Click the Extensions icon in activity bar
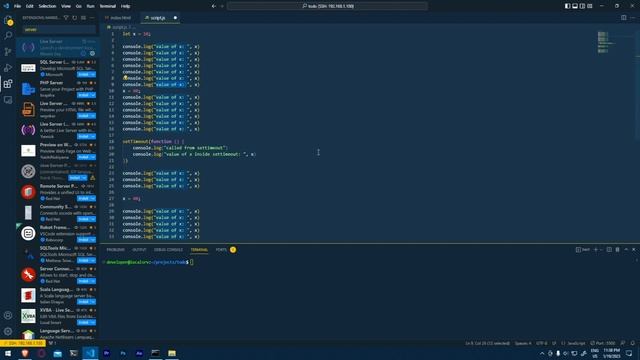 click(x=8, y=84)
